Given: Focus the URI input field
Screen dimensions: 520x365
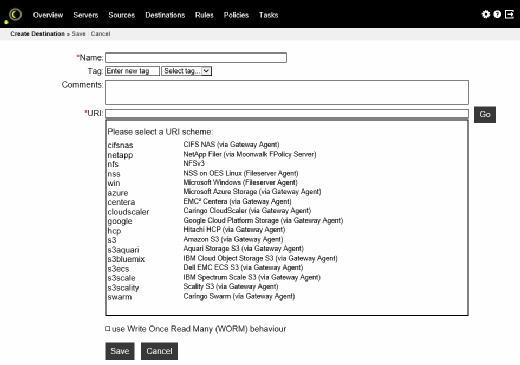Looking at the screenshot, I should tap(287, 114).
